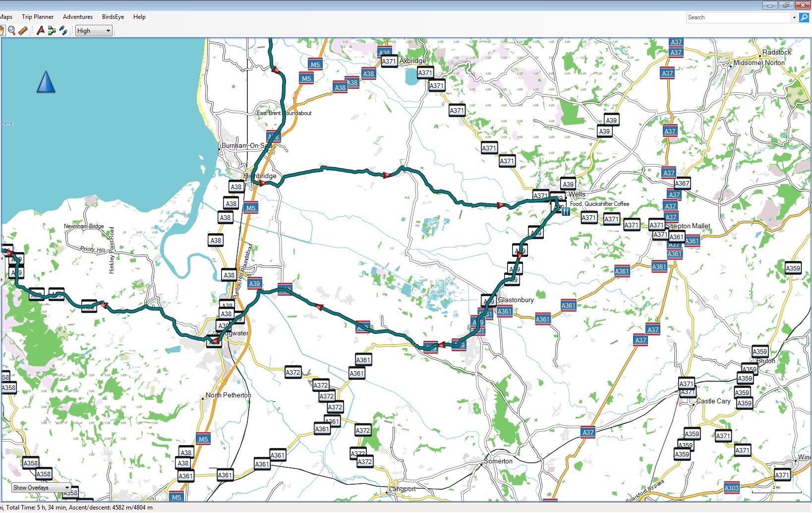Viewport: 812px width, 513px height.
Task: Click the Food, Quickshifter Coffee waypoint icon
Action: click(566, 212)
